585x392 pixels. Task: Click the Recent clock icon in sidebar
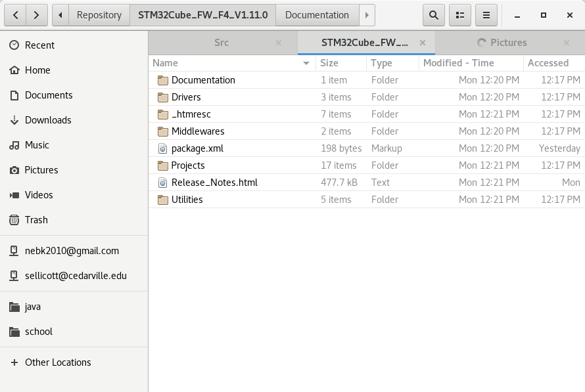tap(14, 45)
